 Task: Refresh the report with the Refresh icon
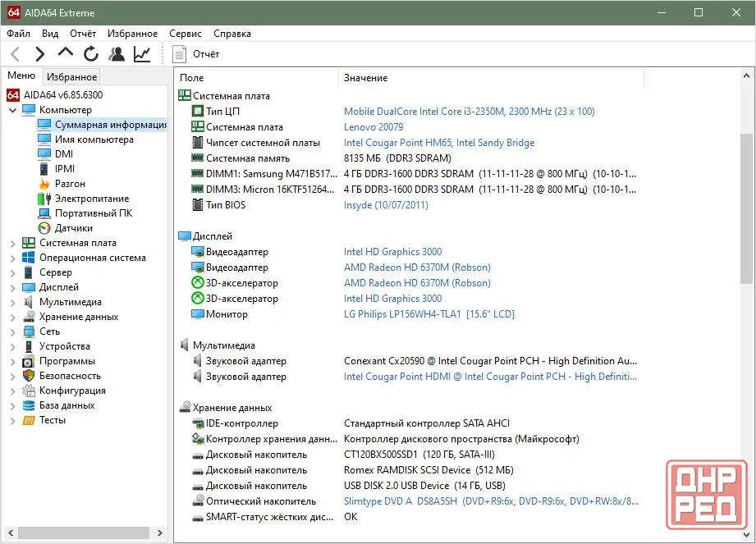click(x=90, y=54)
